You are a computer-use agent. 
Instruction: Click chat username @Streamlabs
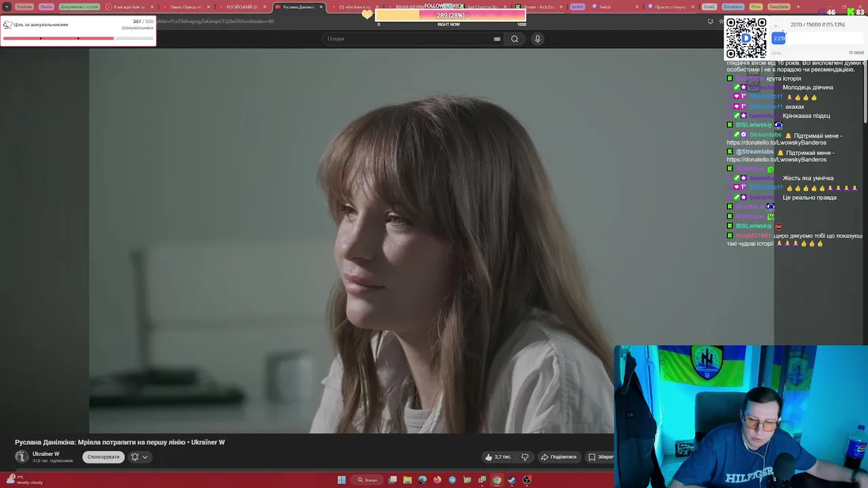[755, 152]
